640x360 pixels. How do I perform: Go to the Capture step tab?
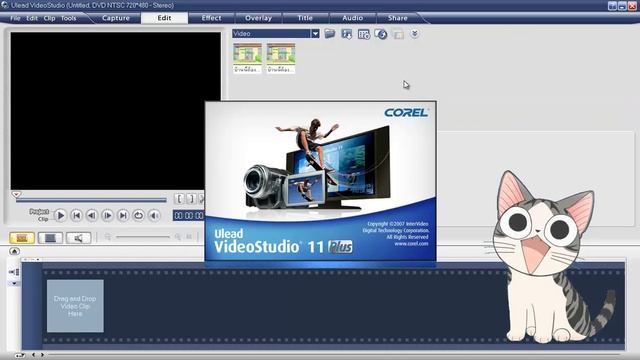(x=116, y=18)
